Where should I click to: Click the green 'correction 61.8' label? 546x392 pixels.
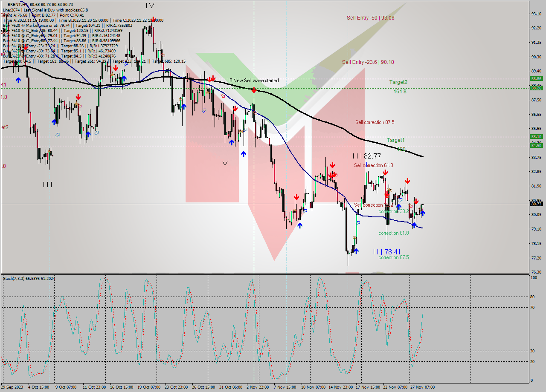point(393,233)
